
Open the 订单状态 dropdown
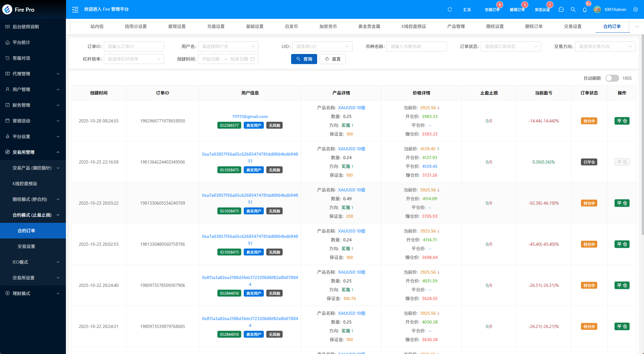(511, 46)
